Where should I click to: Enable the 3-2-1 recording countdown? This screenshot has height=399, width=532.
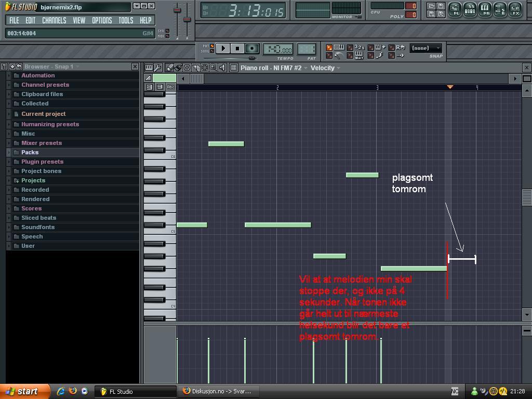click(350, 47)
